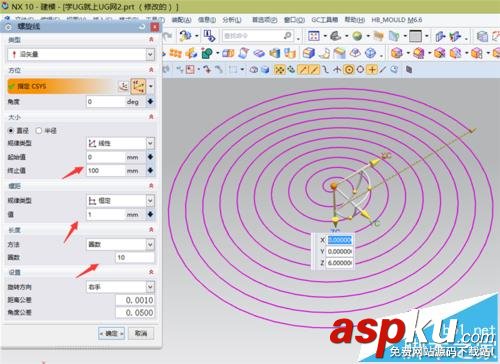Click the 角度公差 field showing 0.0500

point(135,313)
